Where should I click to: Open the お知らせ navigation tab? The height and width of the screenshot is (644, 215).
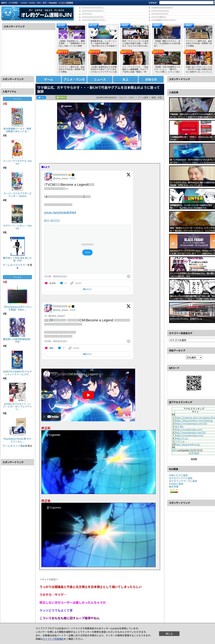pos(151,79)
